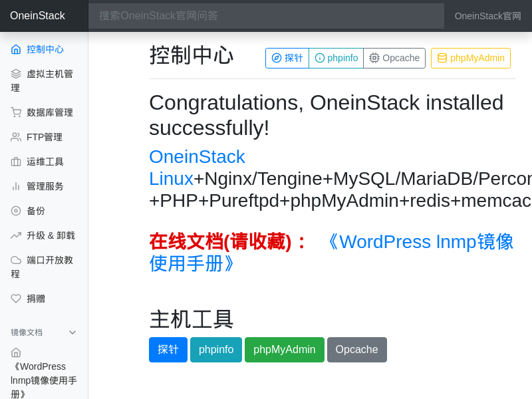Viewport: 532px width, 399px height.
Task: Click the red 在线文档(请收藏) text
Action: click(x=227, y=241)
